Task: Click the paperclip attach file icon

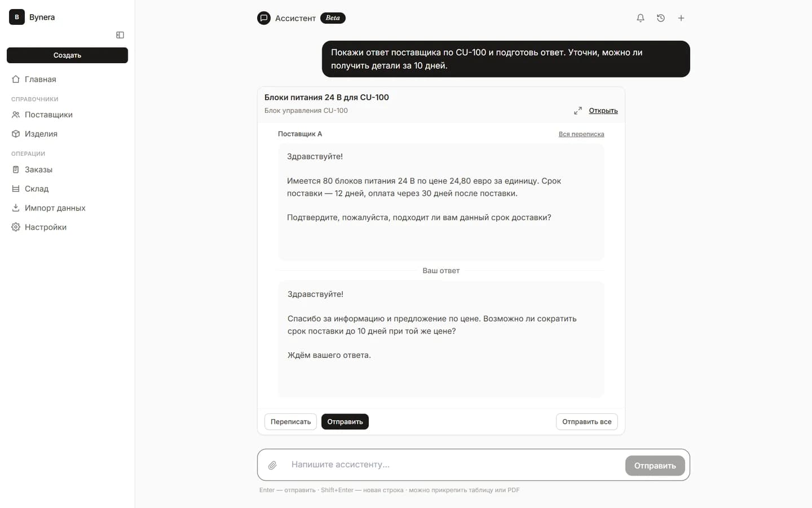Action: pos(272,465)
